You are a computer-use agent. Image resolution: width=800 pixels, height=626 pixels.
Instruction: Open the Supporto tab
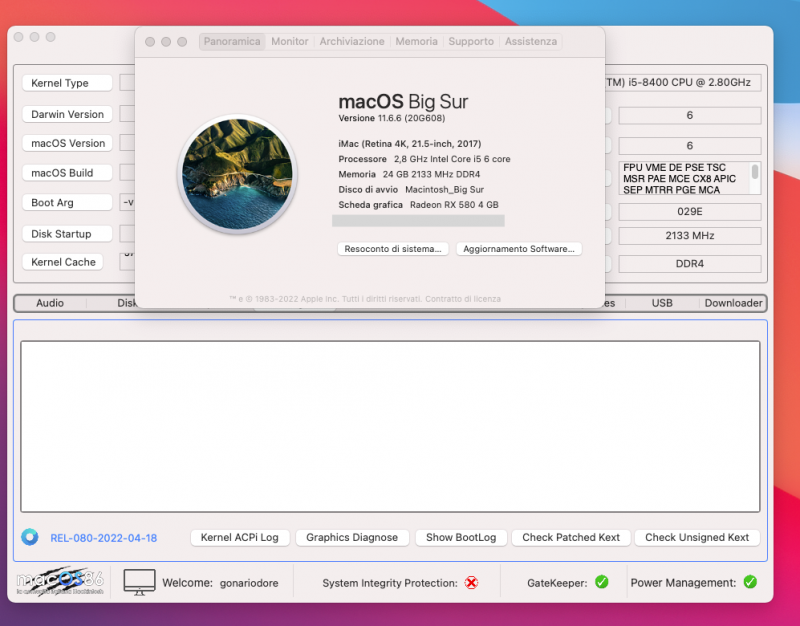(471, 41)
